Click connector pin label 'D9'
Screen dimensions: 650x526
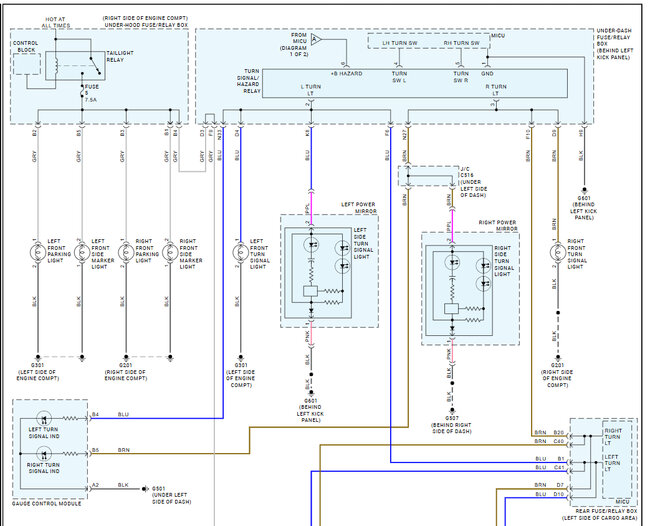click(554, 133)
